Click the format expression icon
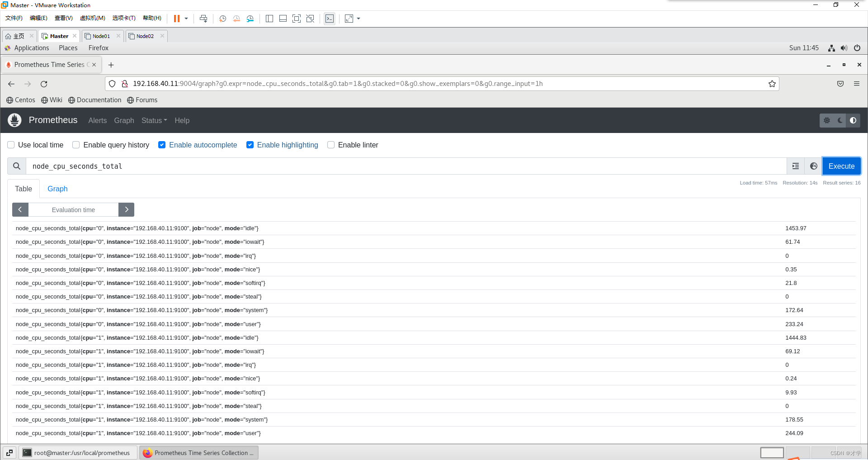868x460 pixels. tap(796, 166)
